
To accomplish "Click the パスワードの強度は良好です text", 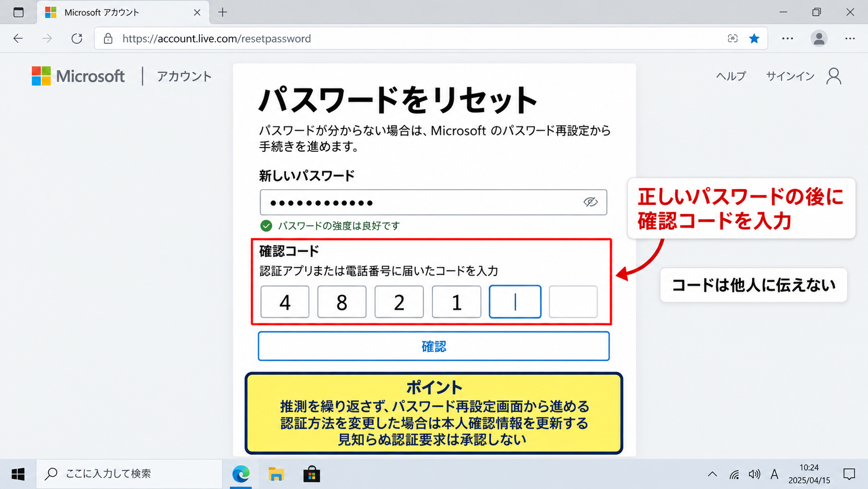I will pyautogui.click(x=339, y=226).
